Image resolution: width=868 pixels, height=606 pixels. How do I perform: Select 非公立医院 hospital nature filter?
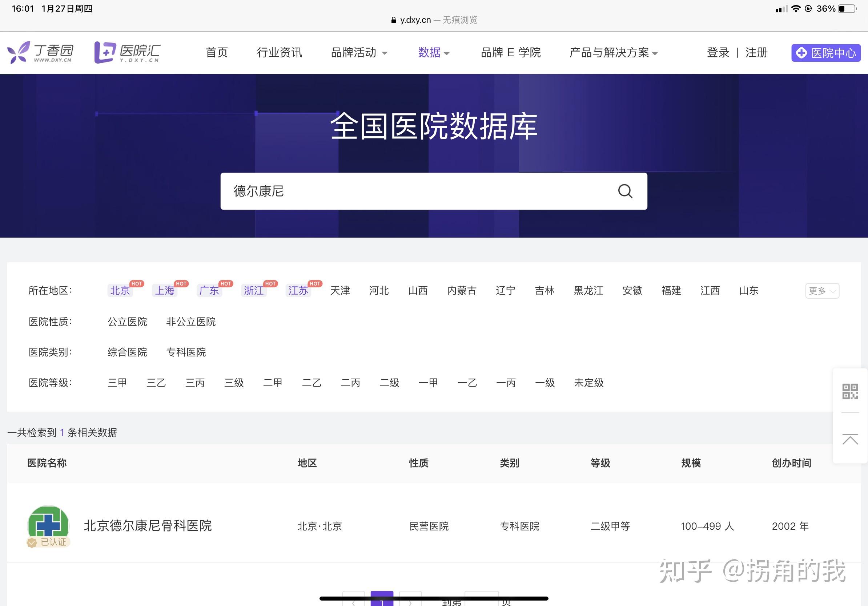pos(191,322)
